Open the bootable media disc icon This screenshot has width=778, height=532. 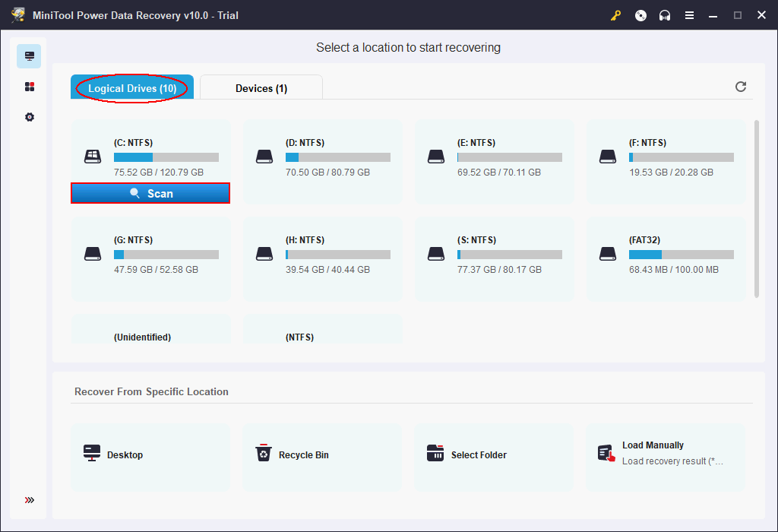click(640, 15)
